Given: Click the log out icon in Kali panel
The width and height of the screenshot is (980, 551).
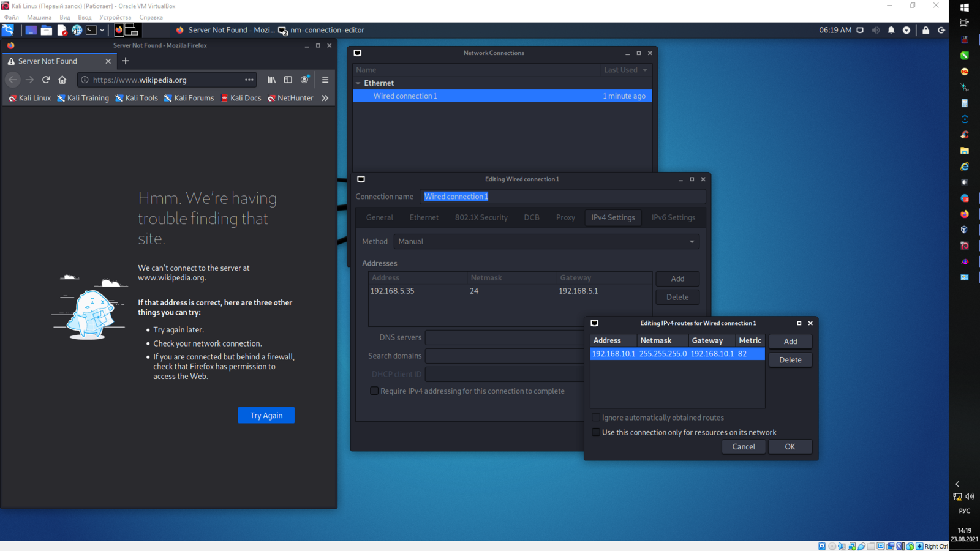Looking at the screenshot, I should click(941, 30).
